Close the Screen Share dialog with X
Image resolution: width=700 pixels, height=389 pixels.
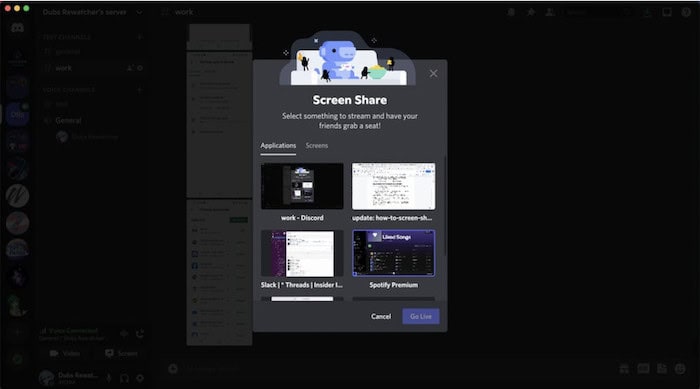tap(433, 73)
